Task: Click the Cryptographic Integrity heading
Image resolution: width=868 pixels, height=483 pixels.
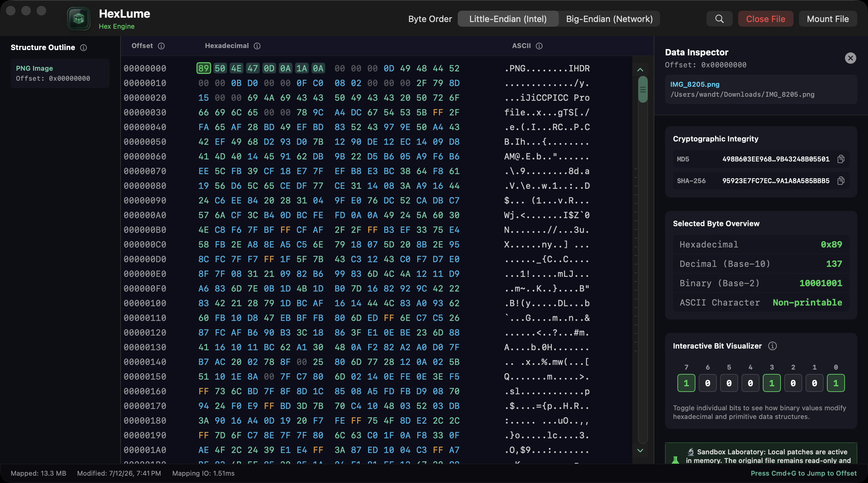Action: click(716, 139)
